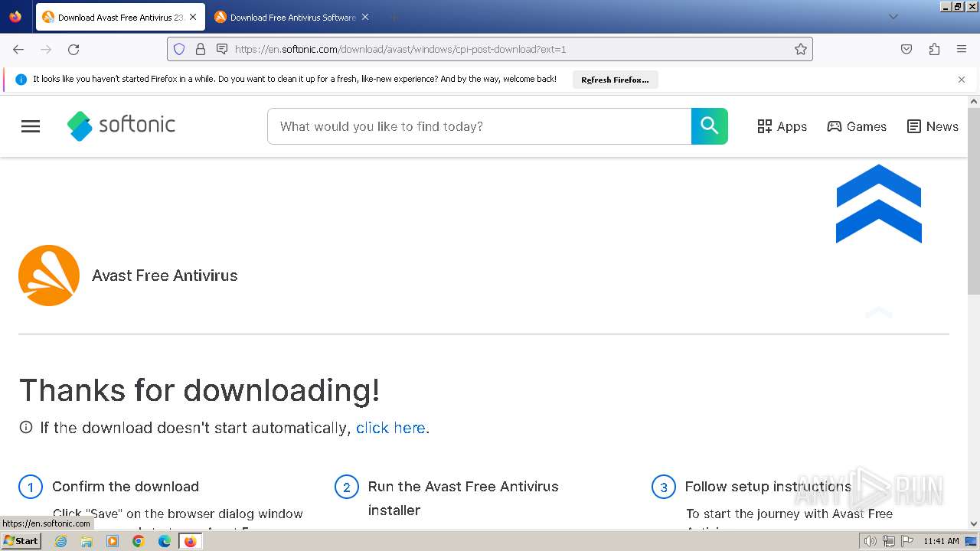Click the network tray icon
This screenshot has height=551, width=980.
pyautogui.click(x=889, y=541)
